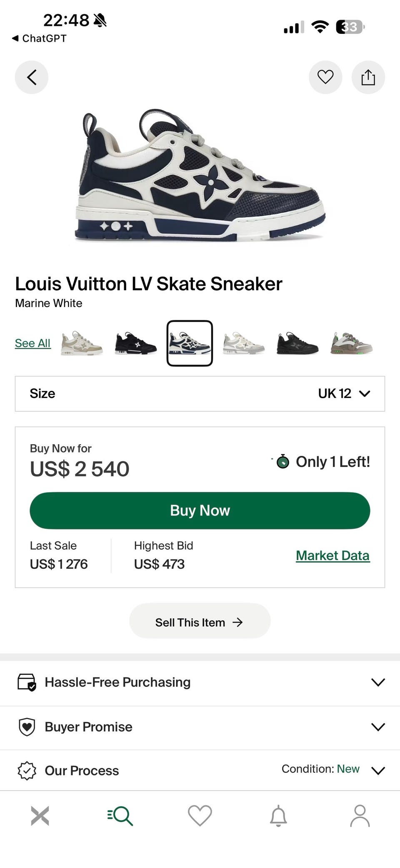Favorite this sneaker with the top heart icon
The width and height of the screenshot is (400, 868).
click(x=325, y=77)
